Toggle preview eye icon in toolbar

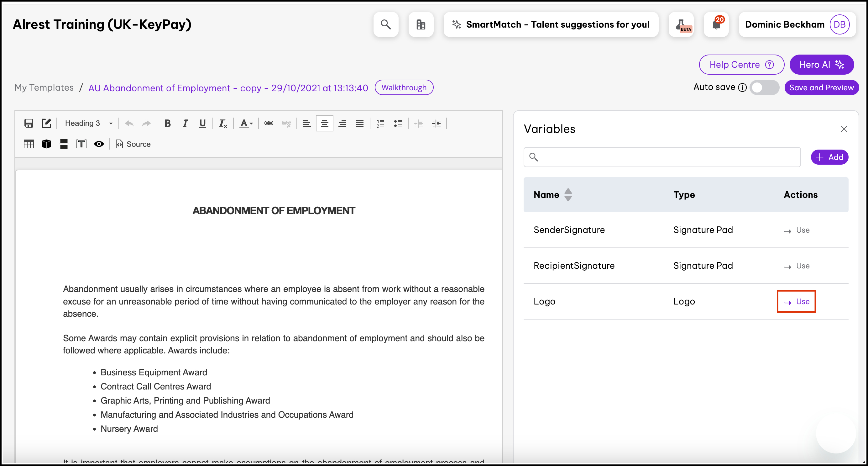click(x=99, y=144)
